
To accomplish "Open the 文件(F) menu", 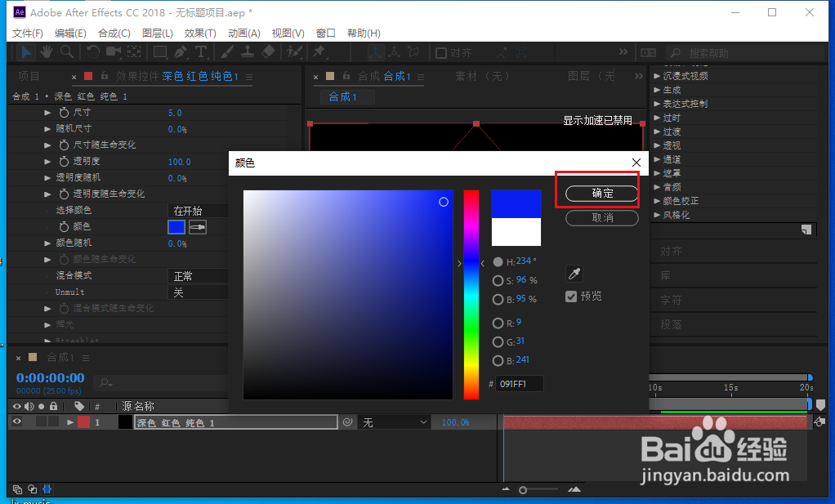I will coord(28,33).
